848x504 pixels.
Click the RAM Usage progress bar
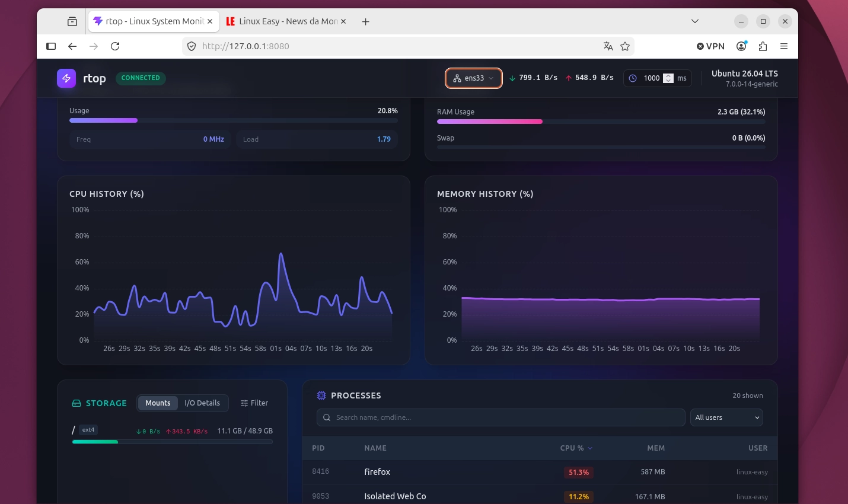coord(601,122)
